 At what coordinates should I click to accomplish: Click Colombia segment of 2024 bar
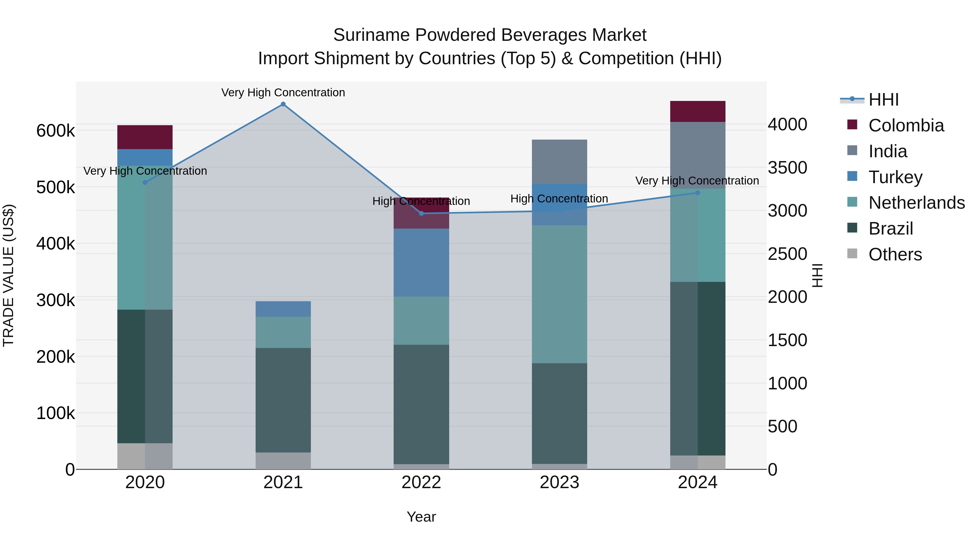[698, 112]
